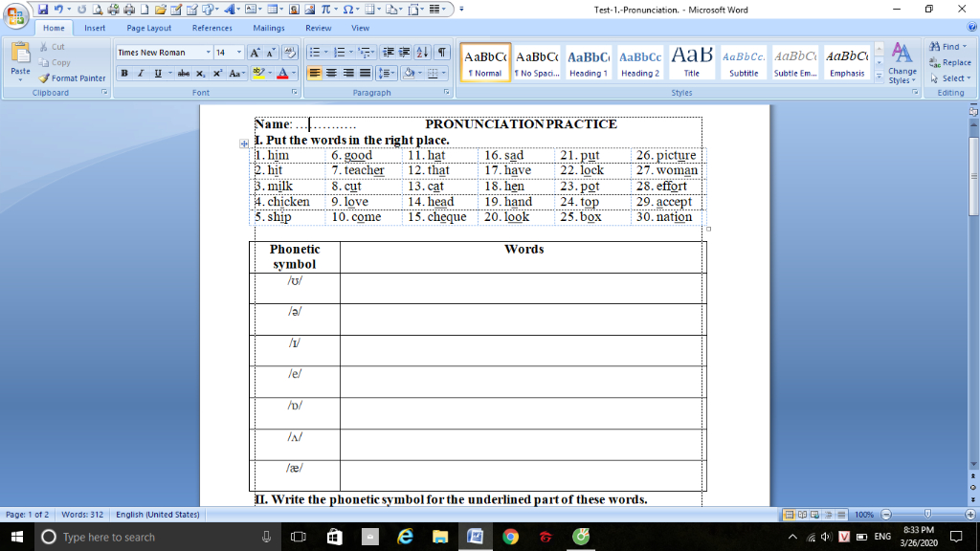The image size is (980, 551).
Task: Expand the numbering list dropdown
Action: click(350, 53)
